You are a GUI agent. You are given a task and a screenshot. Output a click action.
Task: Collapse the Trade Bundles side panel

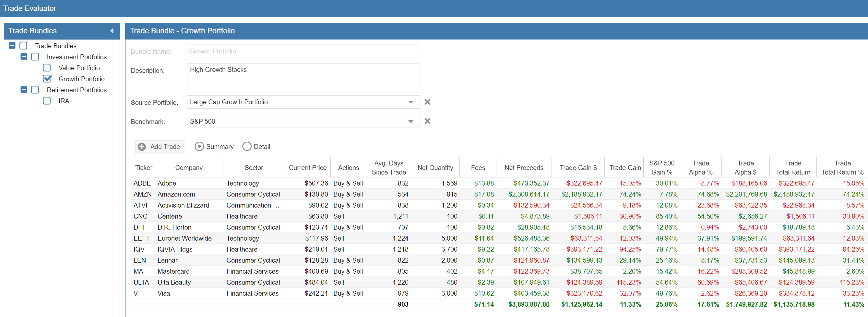click(112, 31)
